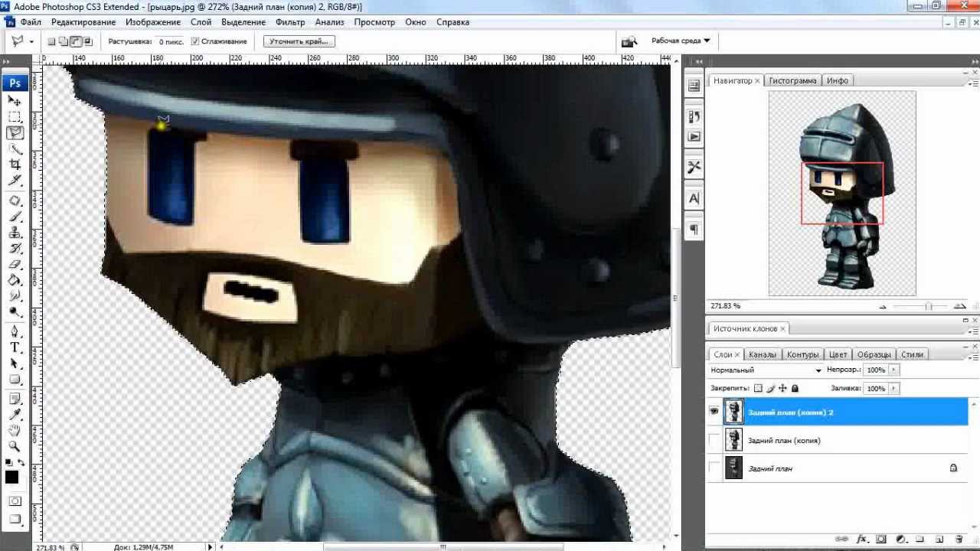This screenshot has height=551, width=980.
Task: Click the Уточнить край button
Action: click(299, 41)
